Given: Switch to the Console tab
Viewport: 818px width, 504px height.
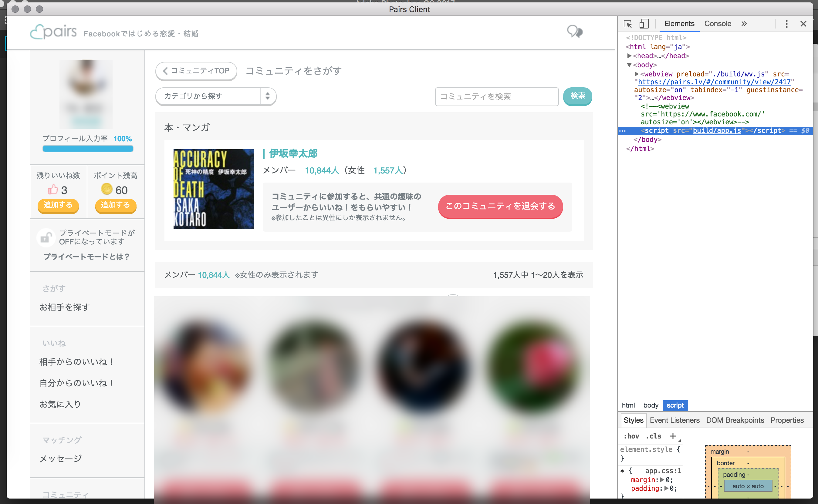Looking at the screenshot, I should tap(717, 24).
